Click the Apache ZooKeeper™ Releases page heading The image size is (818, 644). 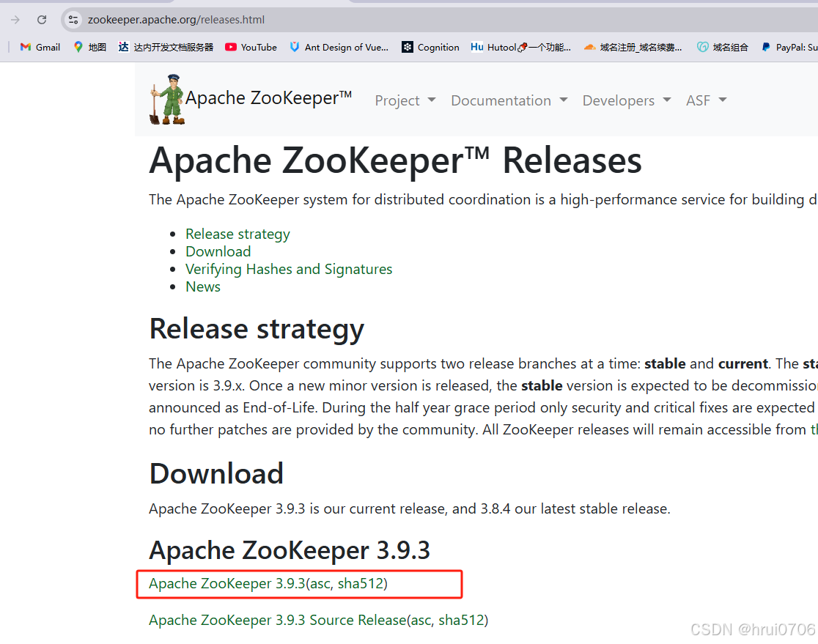(x=395, y=160)
